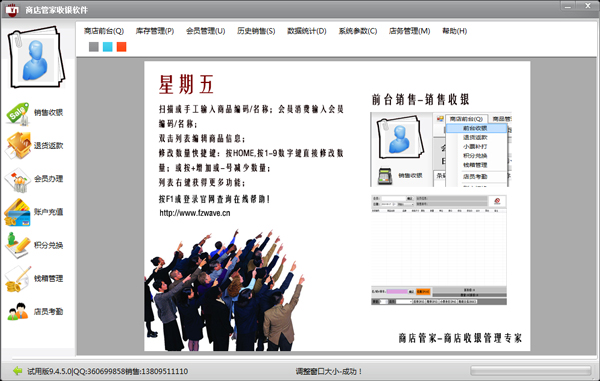
Task: Open the 帮助(H) menu
Action: point(455,31)
